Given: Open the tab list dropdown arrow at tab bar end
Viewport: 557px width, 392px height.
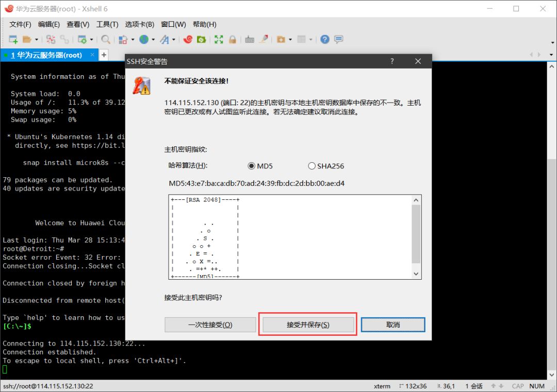Looking at the screenshot, I should click(551, 55).
